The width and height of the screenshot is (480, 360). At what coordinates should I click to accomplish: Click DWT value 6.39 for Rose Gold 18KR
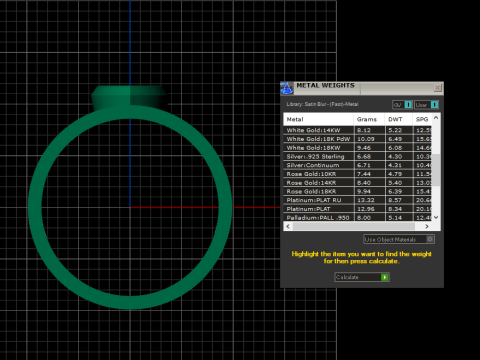click(395, 191)
